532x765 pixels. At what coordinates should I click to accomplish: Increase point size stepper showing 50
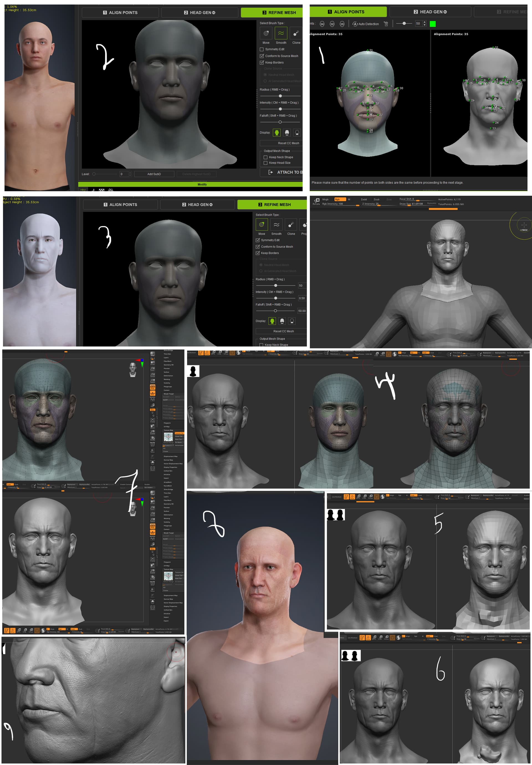pyautogui.click(x=424, y=22)
